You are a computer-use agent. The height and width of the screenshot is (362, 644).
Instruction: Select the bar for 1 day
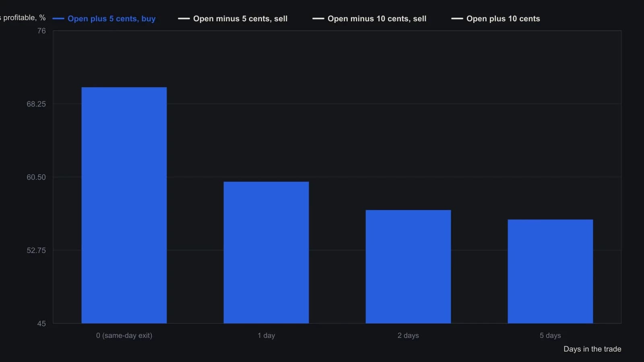point(266,253)
